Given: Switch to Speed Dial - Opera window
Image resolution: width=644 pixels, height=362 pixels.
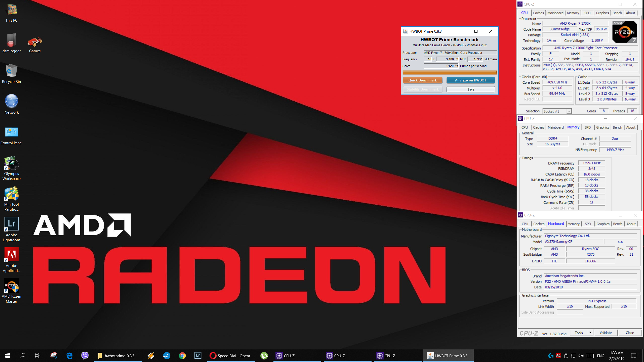Looking at the screenshot, I should pyautogui.click(x=231, y=356).
